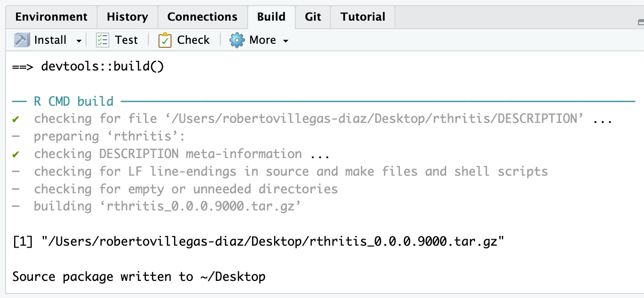Select the Build tab
Screen dimensions: 644x298
271,17
